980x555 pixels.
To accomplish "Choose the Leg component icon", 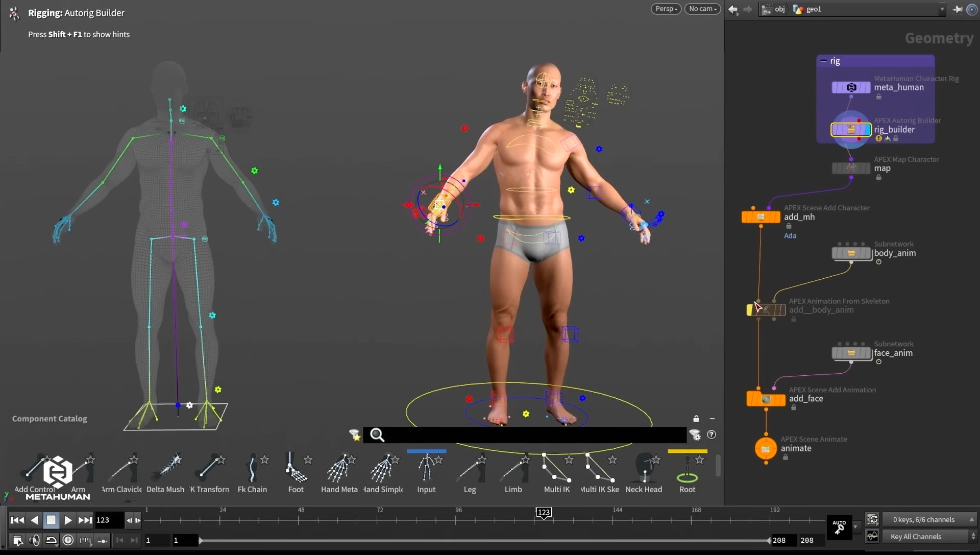I will [470, 469].
